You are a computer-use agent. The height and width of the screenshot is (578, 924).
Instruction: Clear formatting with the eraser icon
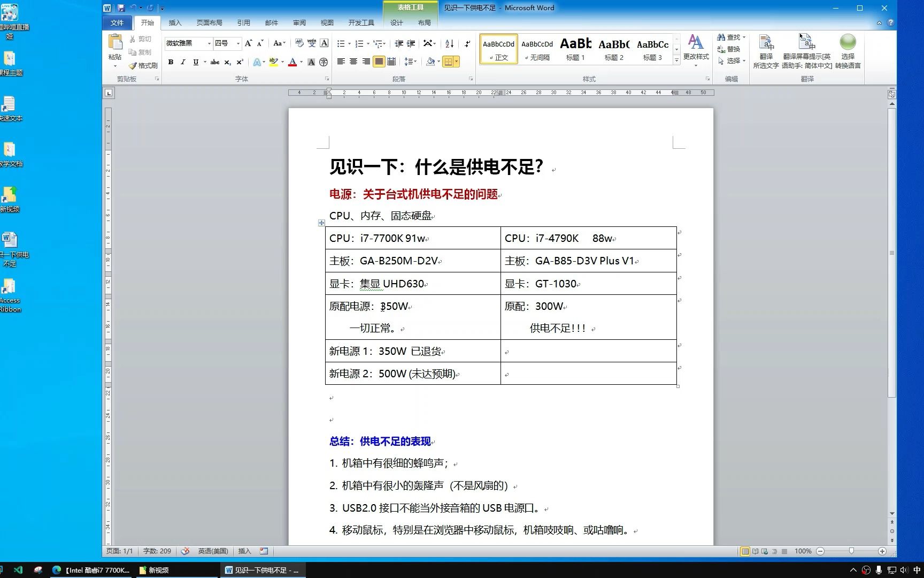tap(299, 43)
